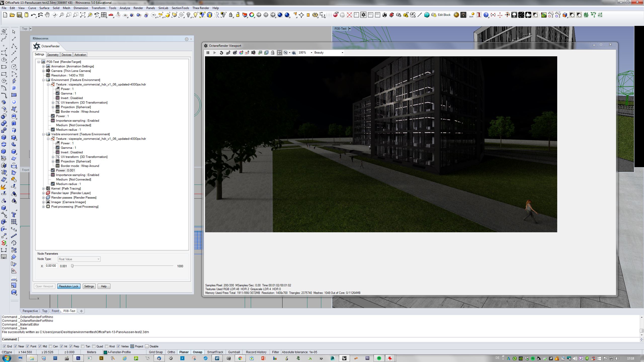Viewport: 644px width, 362px height.
Task: Click the Pan hand tool in toolbar
Action: 47,15
